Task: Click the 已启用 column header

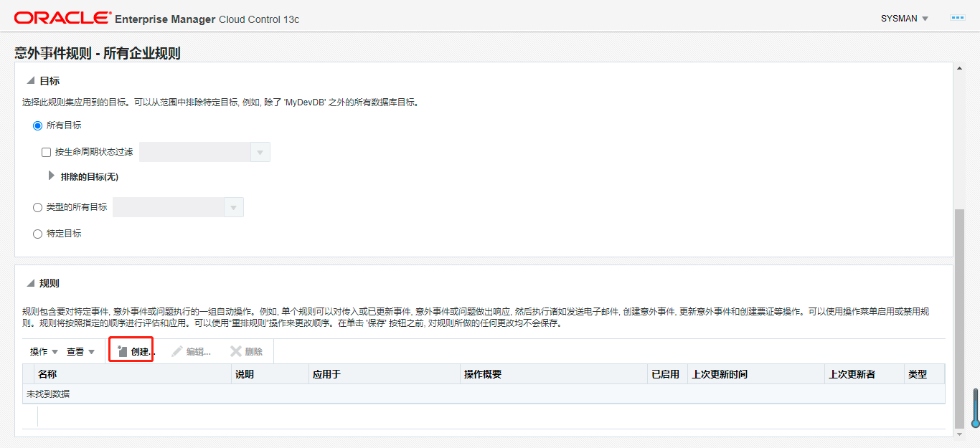Action: pyautogui.click(x=666, y=374)
